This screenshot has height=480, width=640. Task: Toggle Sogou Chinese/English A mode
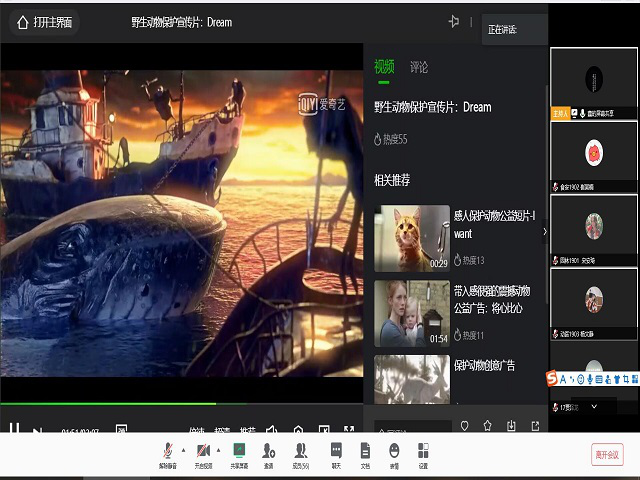[563, 380]
